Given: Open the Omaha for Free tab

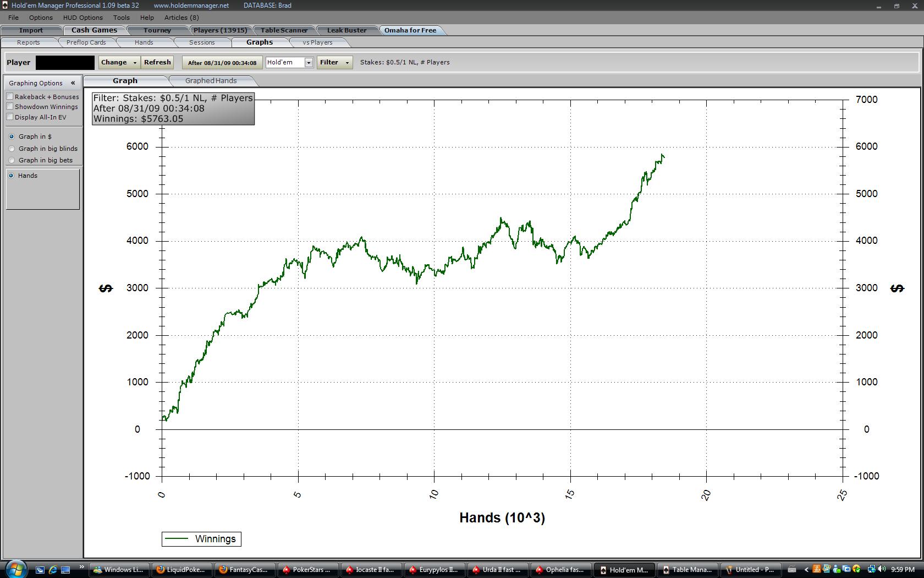Looking at the screenshot, I should coord(410,30).
